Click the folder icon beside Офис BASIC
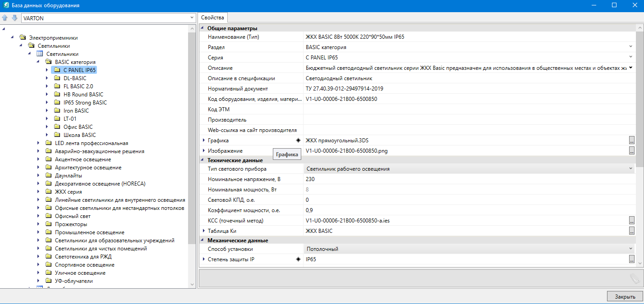 [x=57, y=127]
